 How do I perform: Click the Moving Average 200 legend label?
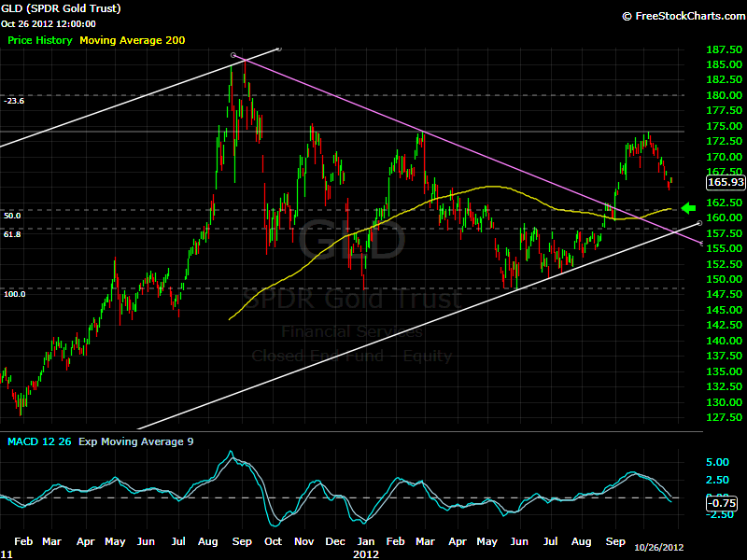[x=133, y=40]
